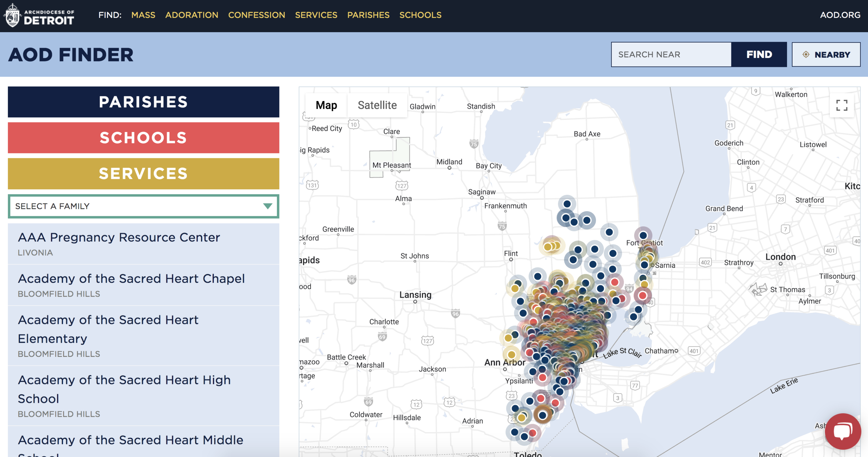The height and width of the screenshot is (457, 868).
Task: Click the Nearby location target icon
Action: pos(806,55)
